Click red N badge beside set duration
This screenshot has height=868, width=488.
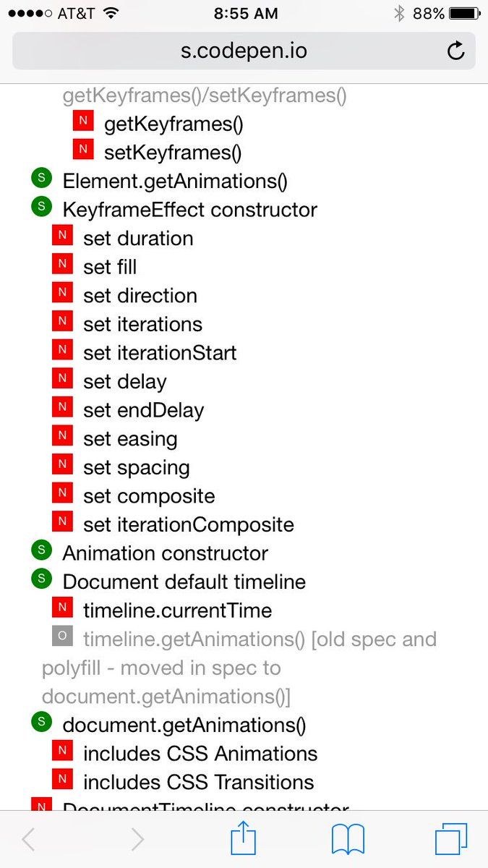pos(62,236)
